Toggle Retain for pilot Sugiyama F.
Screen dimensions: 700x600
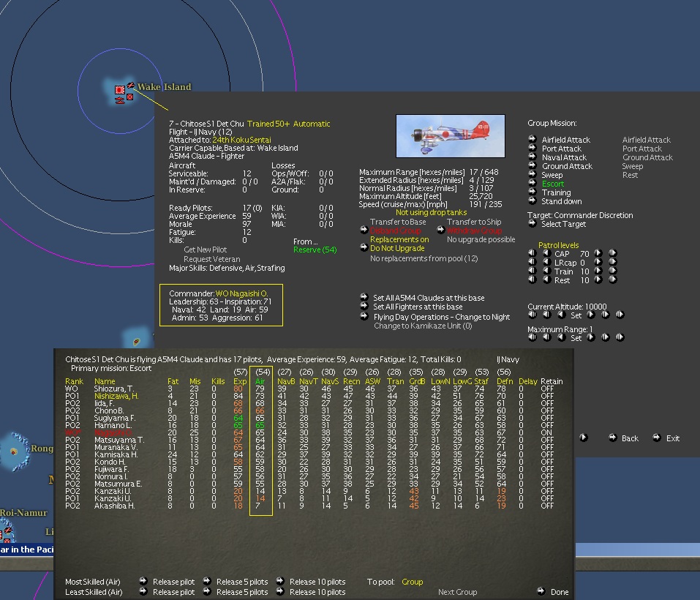click(547, 419)
